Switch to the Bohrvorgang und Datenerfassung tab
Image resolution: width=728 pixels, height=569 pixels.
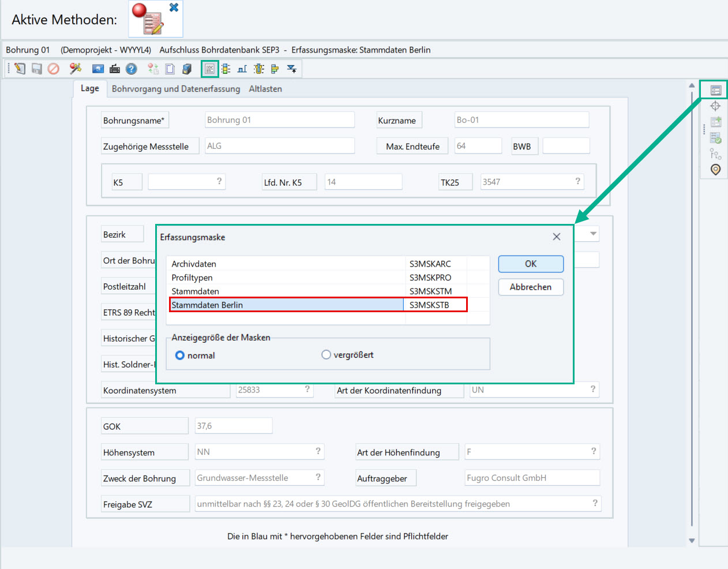pos(176,89)
